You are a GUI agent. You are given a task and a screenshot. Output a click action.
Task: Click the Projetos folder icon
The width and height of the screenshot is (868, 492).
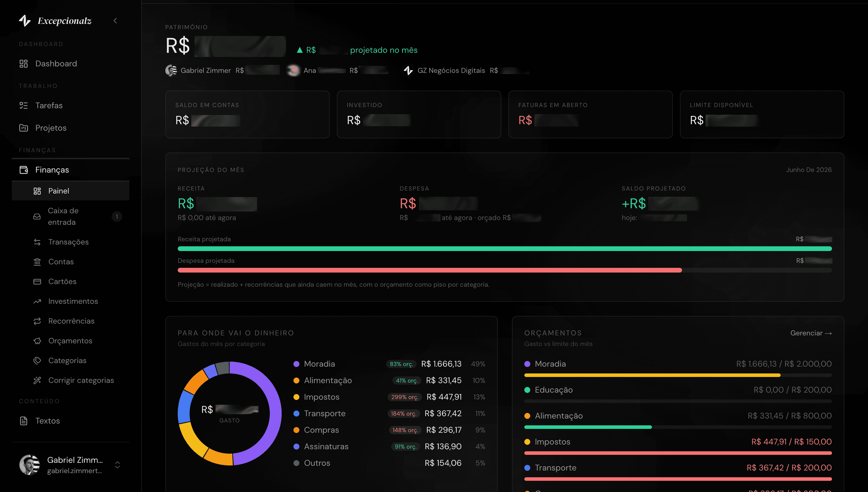point(24,128)
